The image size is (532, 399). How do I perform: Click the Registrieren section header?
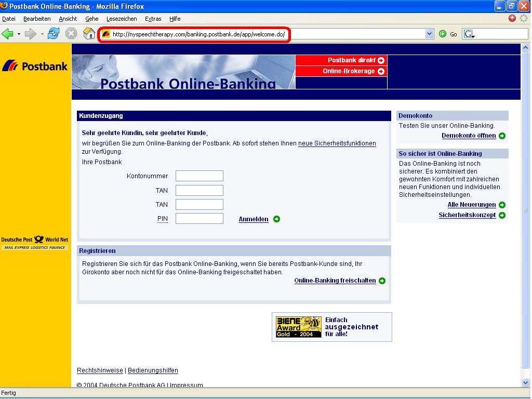(234, 251)
